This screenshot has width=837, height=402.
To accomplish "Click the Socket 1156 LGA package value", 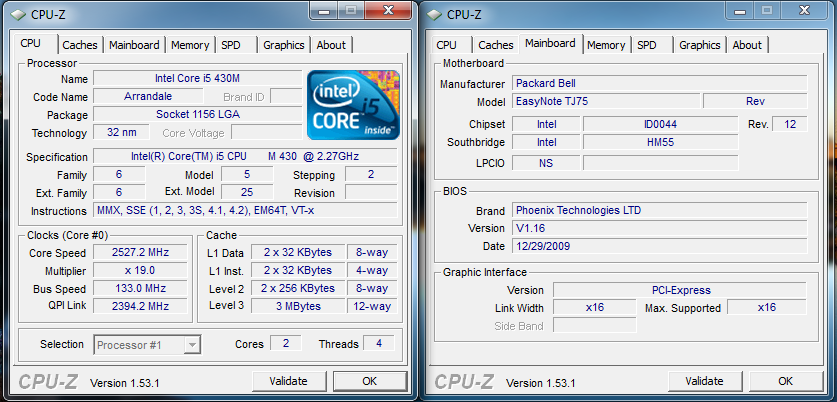I will click(x=198, y=114).
